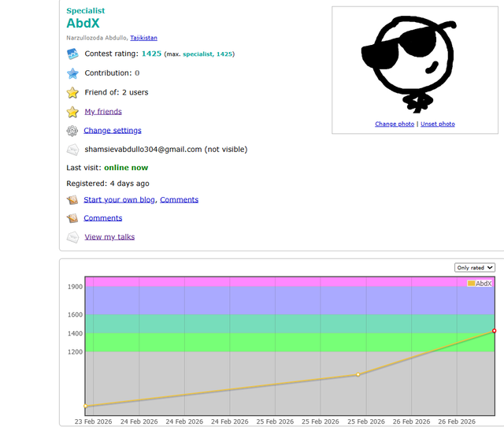Screen dimensions: 504x427
Task: Open Comments link next to Start your own blog
Action: [180, 199]
